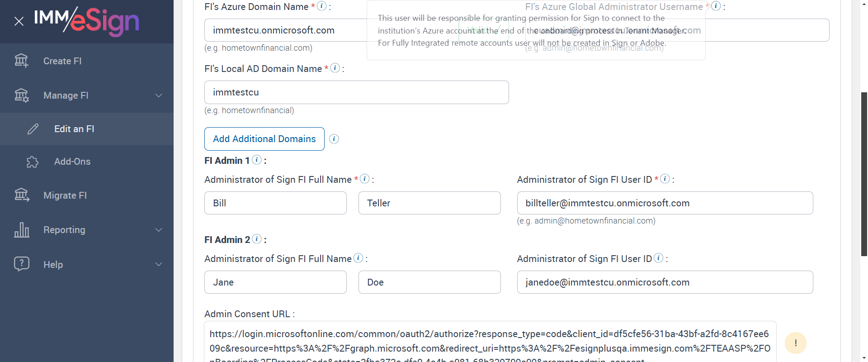Click the page vertical scrollbar thumb
The height and width of the screenshot is (362, 868).
click(864, 174)
